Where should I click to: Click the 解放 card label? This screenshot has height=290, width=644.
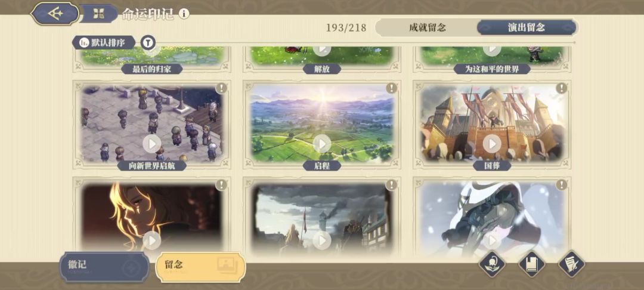pos(322,69)
